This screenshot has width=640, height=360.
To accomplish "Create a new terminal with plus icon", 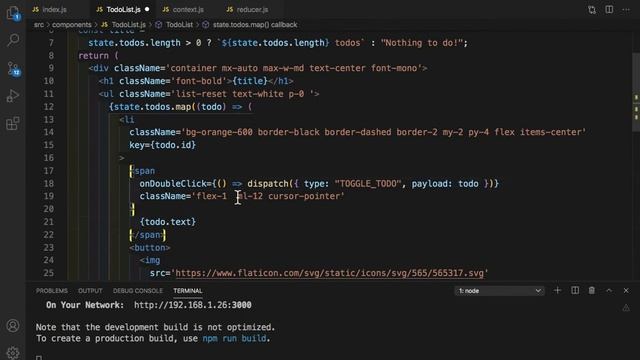I will pos(557,291).
